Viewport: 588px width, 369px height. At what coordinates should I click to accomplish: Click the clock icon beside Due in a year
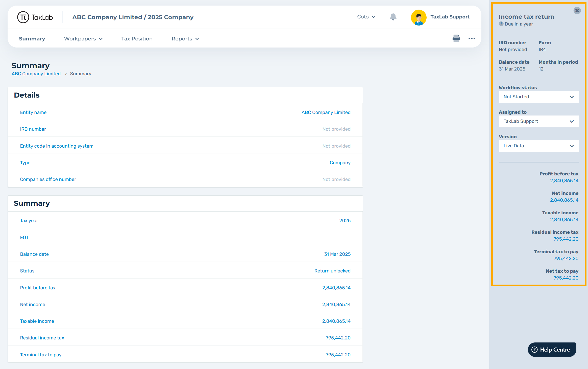pyautogui.click(x=501, y=24)
